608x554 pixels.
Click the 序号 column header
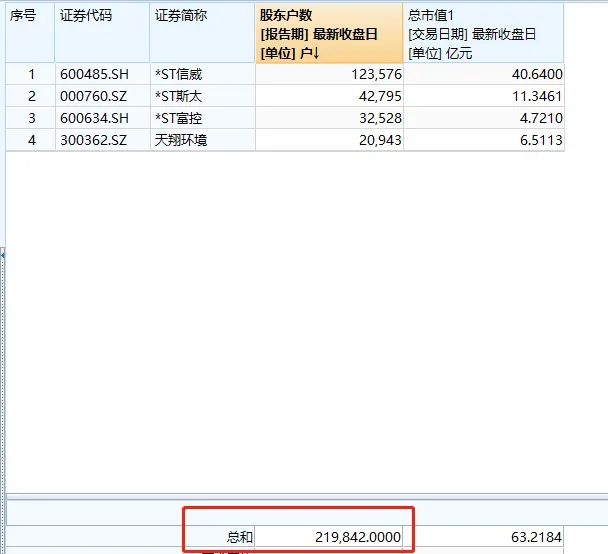(x=30, y=33)
